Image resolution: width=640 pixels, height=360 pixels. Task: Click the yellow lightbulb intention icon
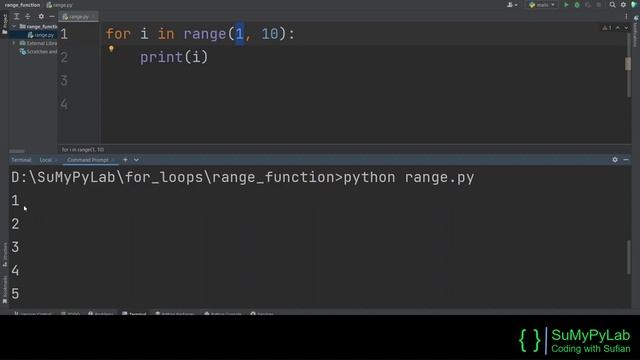click(x=111, y=49)
